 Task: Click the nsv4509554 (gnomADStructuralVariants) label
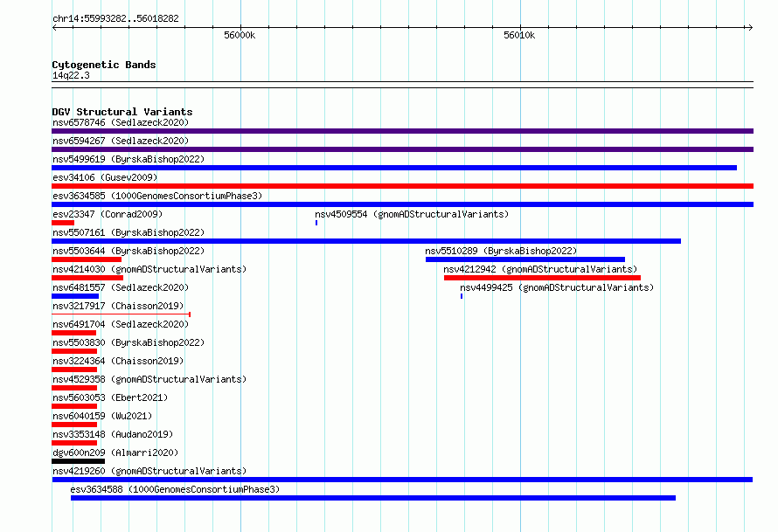[x=412, y=214]
